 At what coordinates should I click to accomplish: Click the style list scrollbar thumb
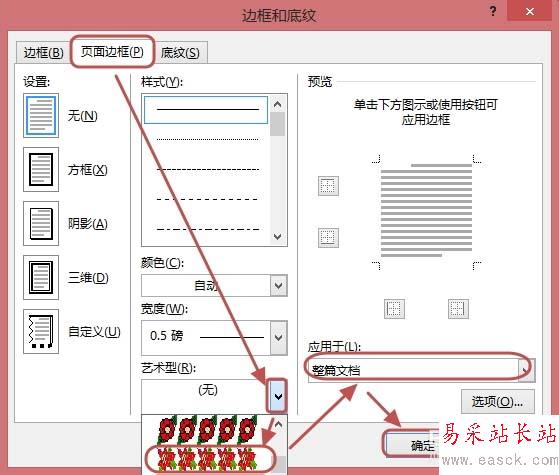277,124
